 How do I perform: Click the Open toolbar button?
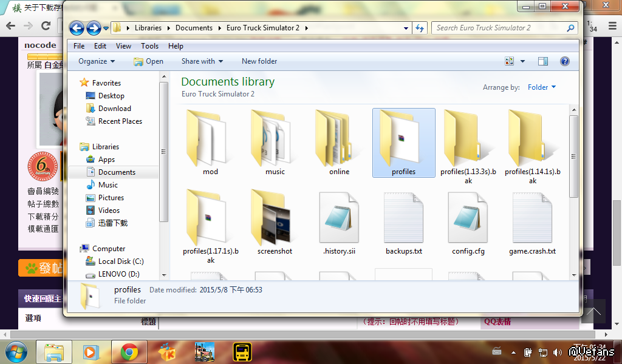(x=148, y=61)
